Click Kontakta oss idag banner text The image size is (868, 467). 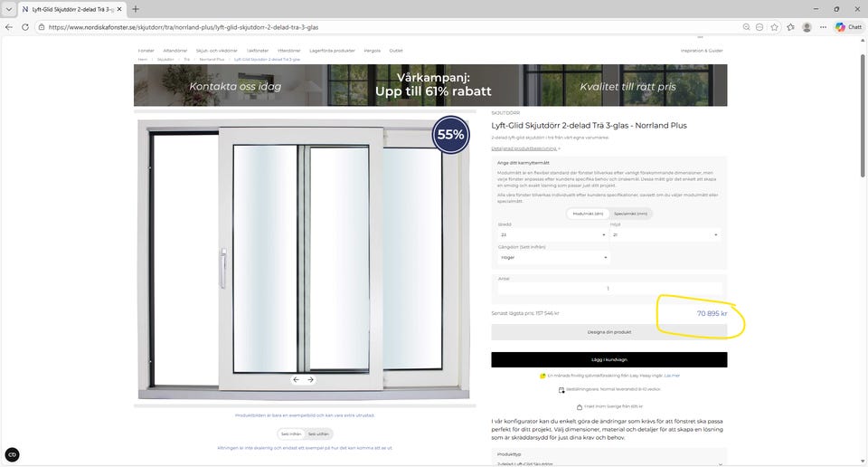tap(235, 86)
